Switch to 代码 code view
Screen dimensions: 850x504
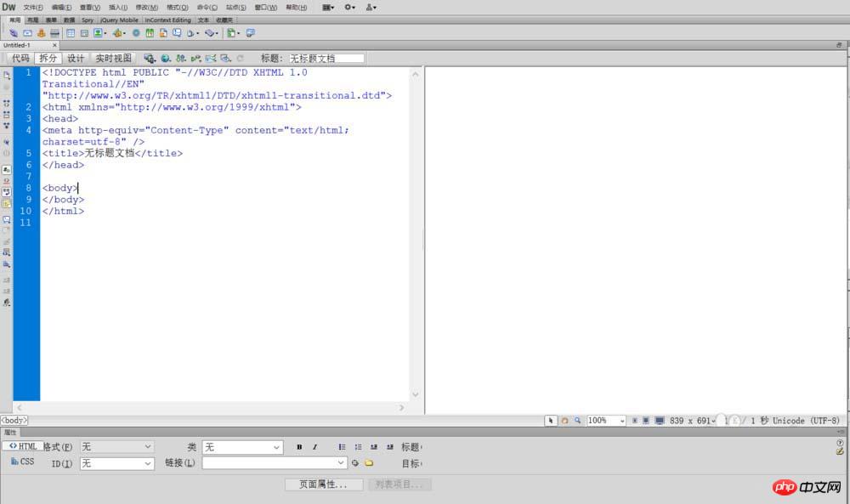(20, 59)
